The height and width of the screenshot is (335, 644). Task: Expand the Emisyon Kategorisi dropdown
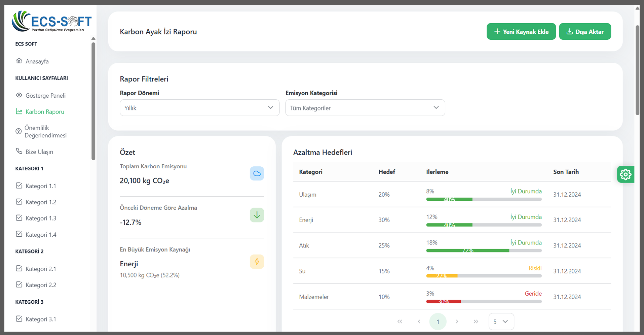(365, 108)
